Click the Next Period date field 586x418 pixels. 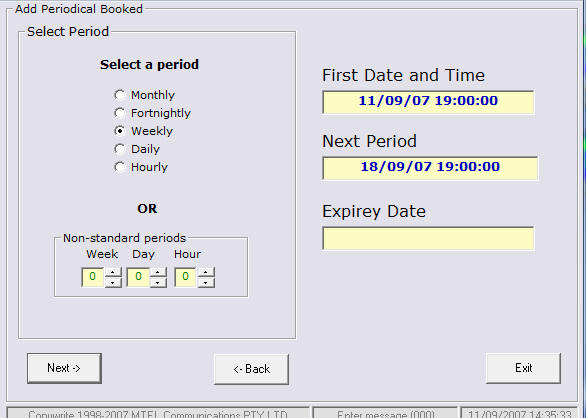[430, 168]
